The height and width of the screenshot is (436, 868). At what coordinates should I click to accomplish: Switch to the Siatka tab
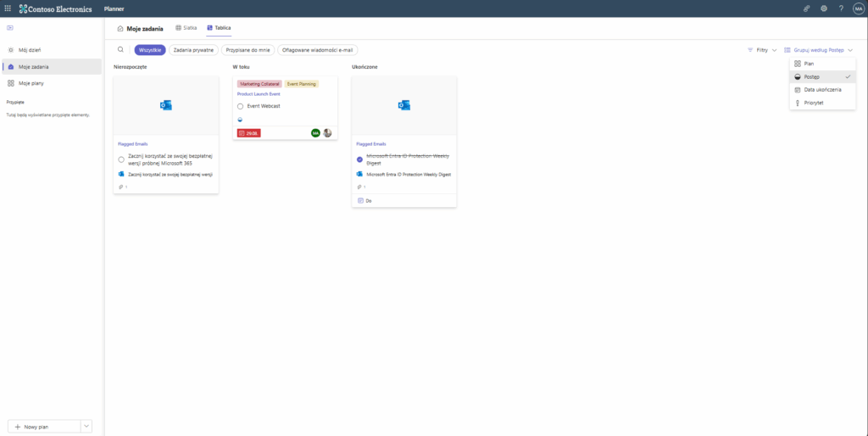[x=186, y=28]
